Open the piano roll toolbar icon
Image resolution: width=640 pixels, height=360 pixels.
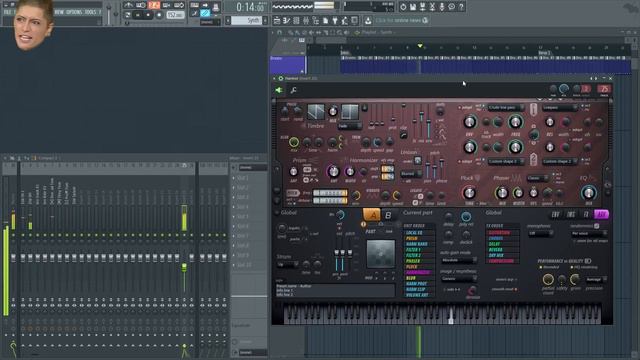tap(287, 20)
